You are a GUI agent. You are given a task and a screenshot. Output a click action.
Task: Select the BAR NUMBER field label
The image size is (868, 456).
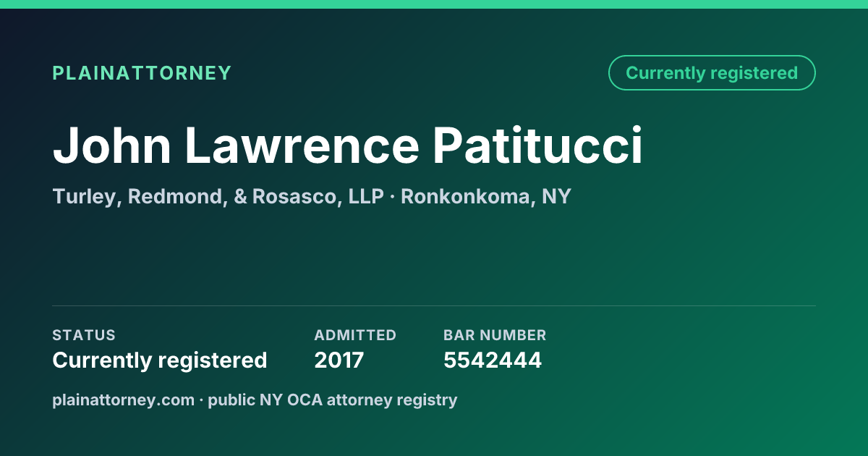click(495, 335)
